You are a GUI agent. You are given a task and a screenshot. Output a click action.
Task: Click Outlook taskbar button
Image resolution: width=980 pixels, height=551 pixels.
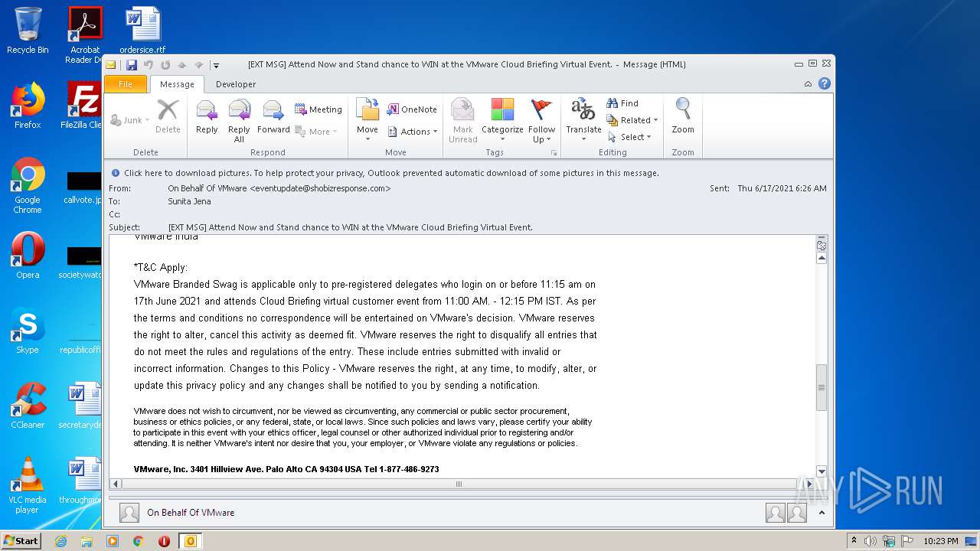coord(190,541)
